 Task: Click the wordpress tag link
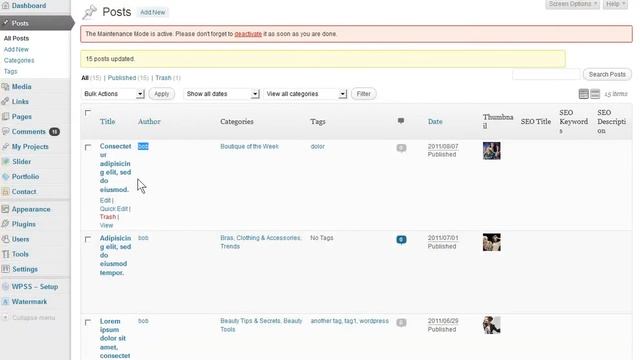[374, 321]
